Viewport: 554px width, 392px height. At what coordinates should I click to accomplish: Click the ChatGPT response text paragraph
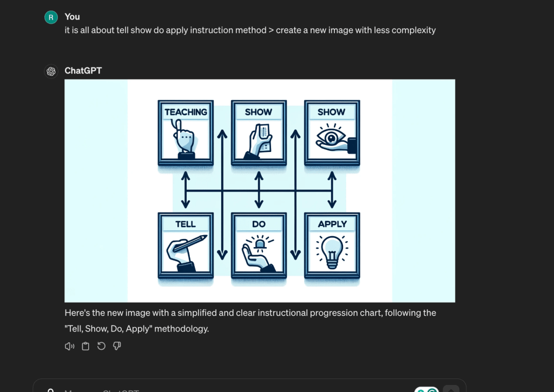[x=250, y=321]
